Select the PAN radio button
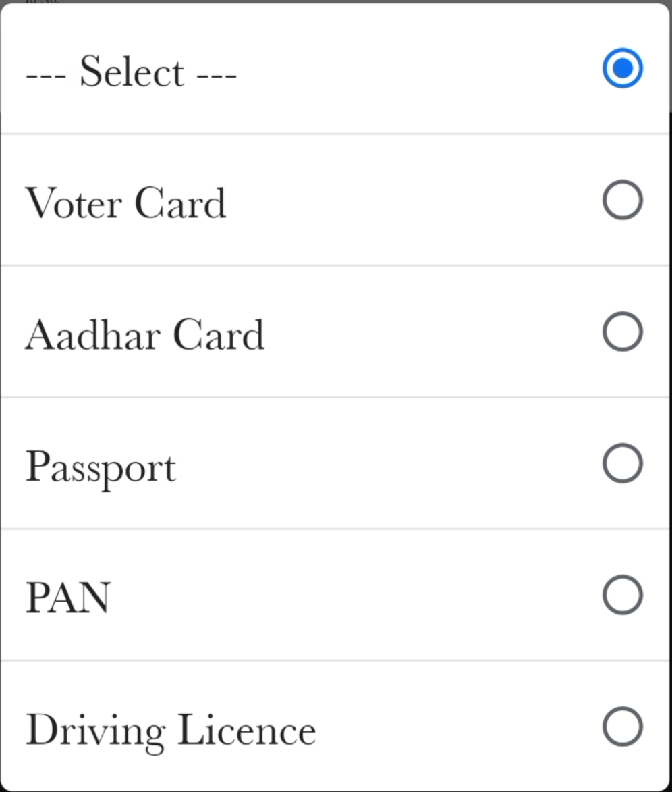The height and width of the screenshot is (792, 672). 621,596
